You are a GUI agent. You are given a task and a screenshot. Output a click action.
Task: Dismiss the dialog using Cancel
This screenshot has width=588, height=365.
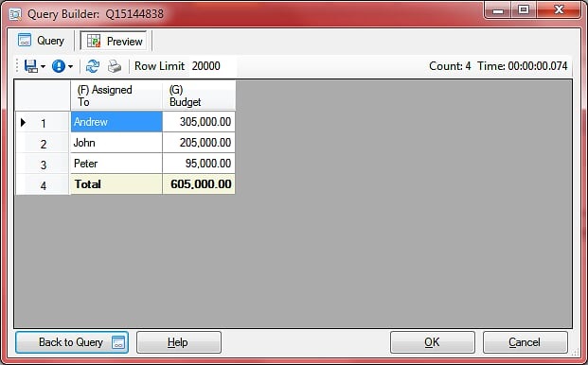click(525, 342)
